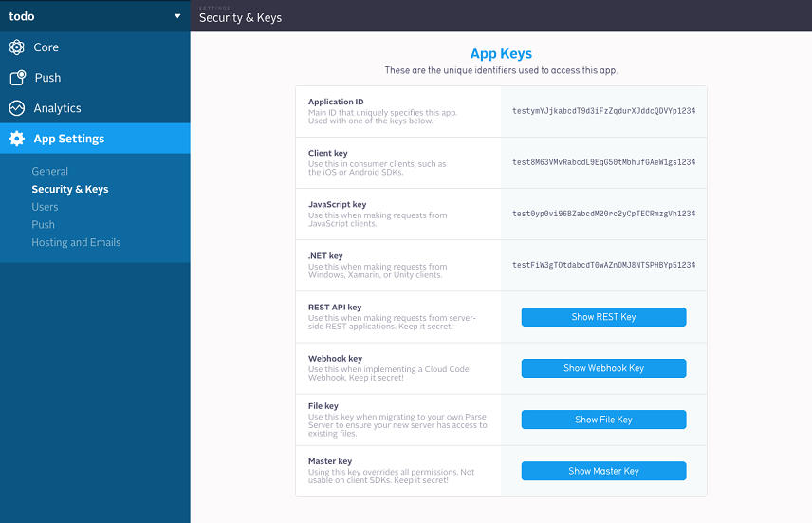Screen dimensions: 812x523
Task: Show the REST API key
Action: tap(604, 317)
